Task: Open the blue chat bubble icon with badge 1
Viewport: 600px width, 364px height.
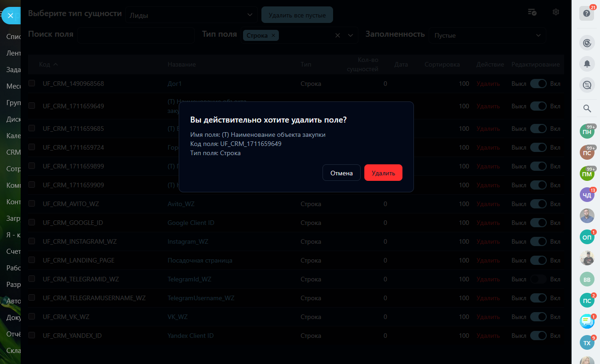Action: point(587,321)
